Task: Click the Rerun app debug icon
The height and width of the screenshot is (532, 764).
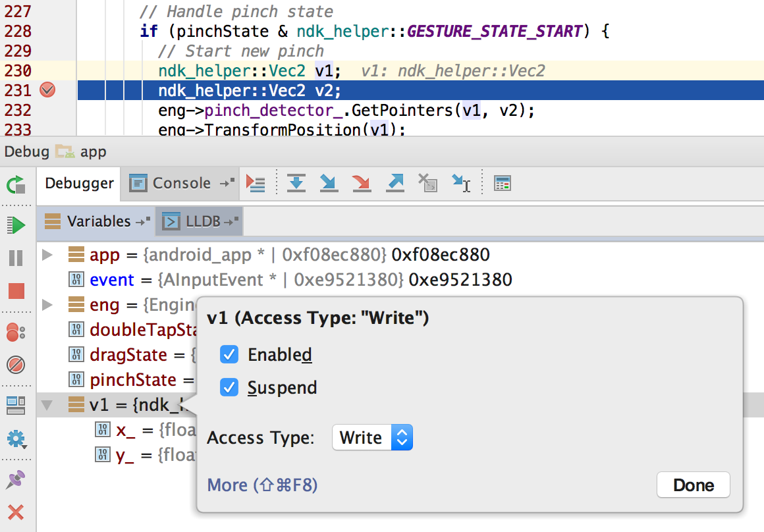Action: pyautogui.click(x=16, y=184)
